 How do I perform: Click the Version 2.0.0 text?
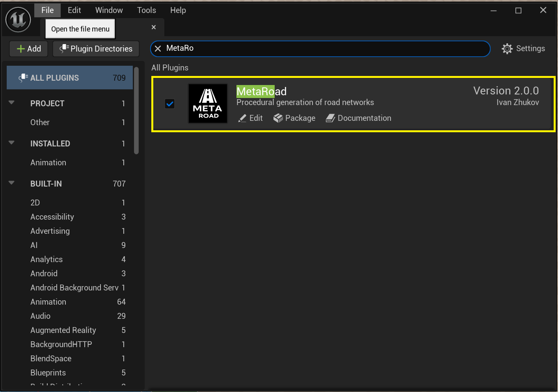click(x=506, y=91)
